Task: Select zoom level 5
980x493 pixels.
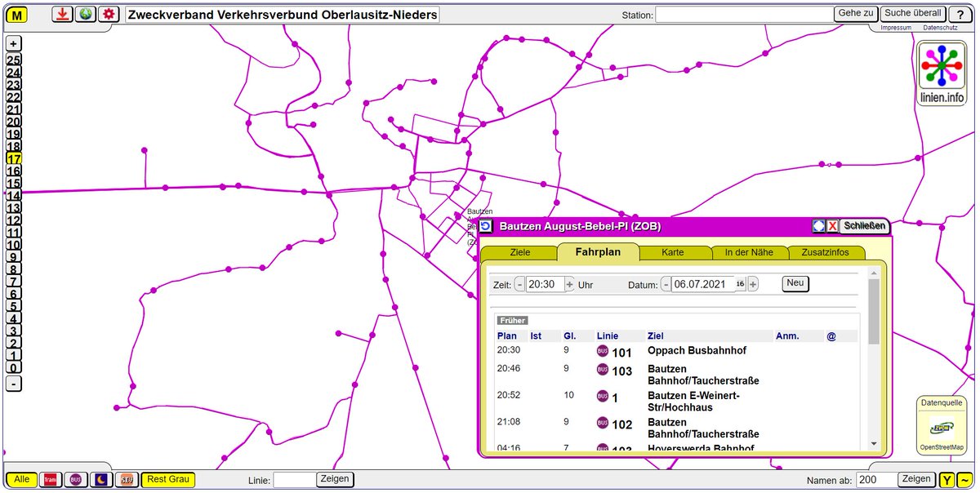Action: pos(14,306)
